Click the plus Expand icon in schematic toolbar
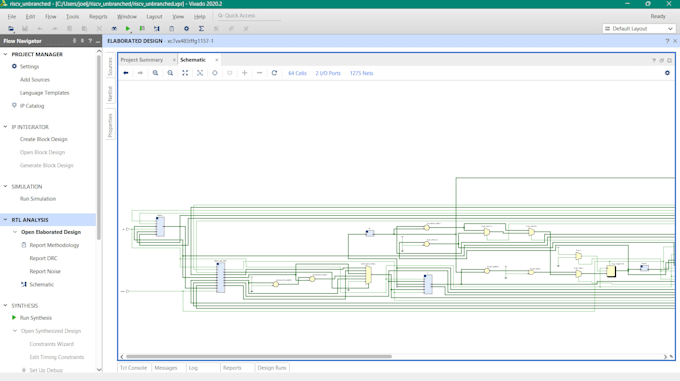The width and height of the screenshot is (680, 381). (x=245, y=73)
